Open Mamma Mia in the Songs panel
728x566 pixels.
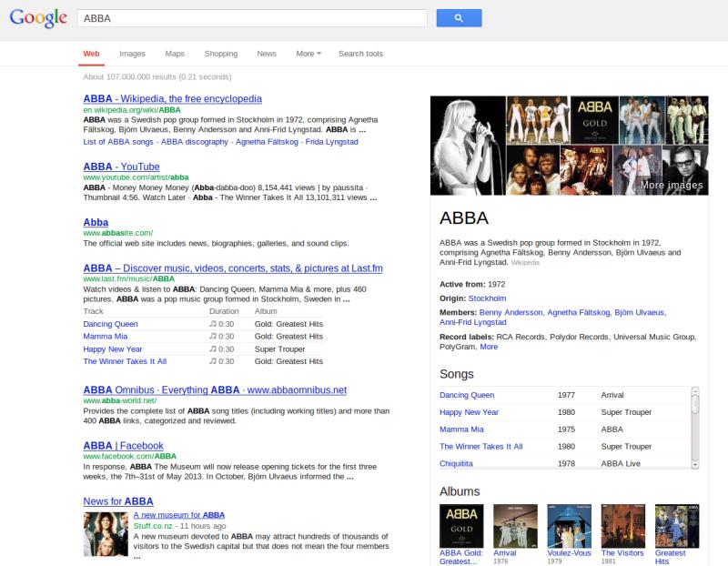point(461,429)
